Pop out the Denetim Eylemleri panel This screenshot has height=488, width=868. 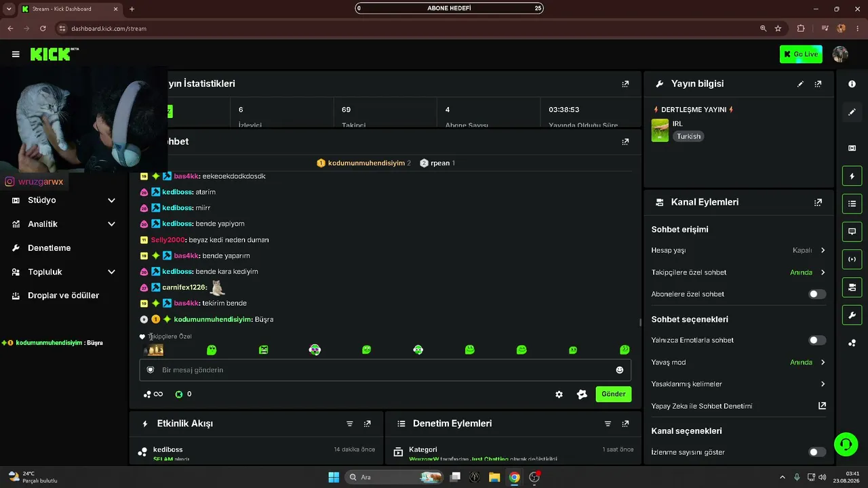[625, 424]
